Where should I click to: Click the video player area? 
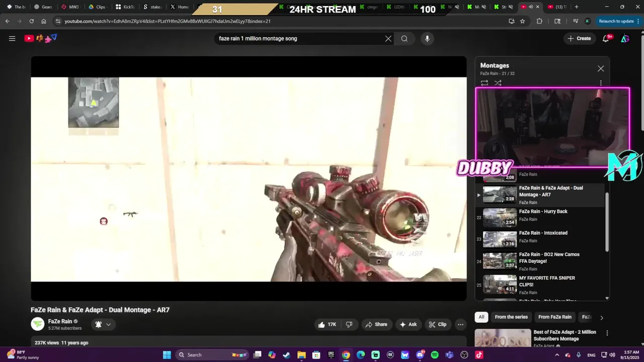click(249, 178)
